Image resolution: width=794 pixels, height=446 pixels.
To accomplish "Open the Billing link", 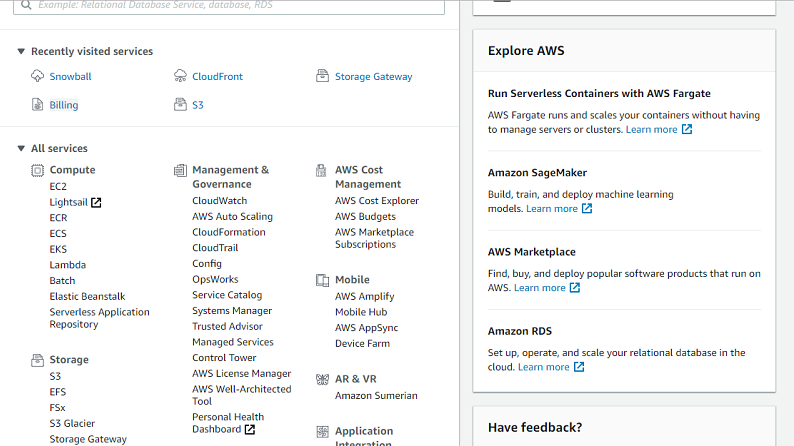I will point(64,105).
